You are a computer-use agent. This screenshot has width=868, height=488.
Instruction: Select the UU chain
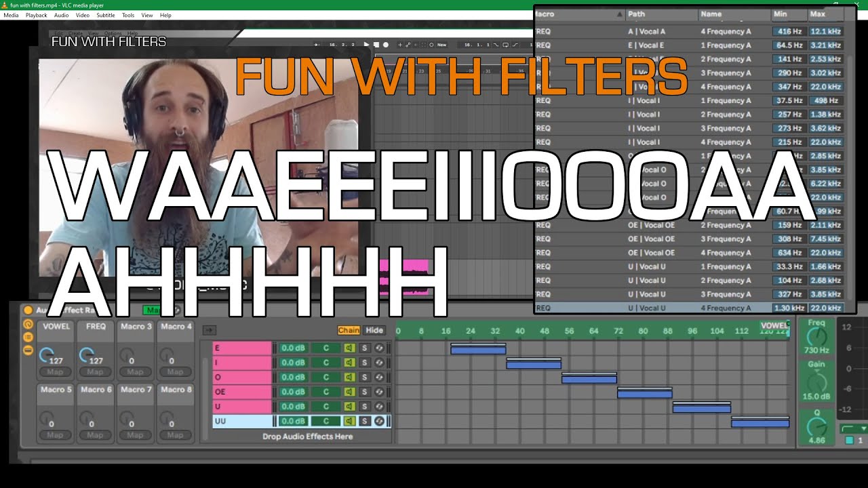(x=242, y=421)
